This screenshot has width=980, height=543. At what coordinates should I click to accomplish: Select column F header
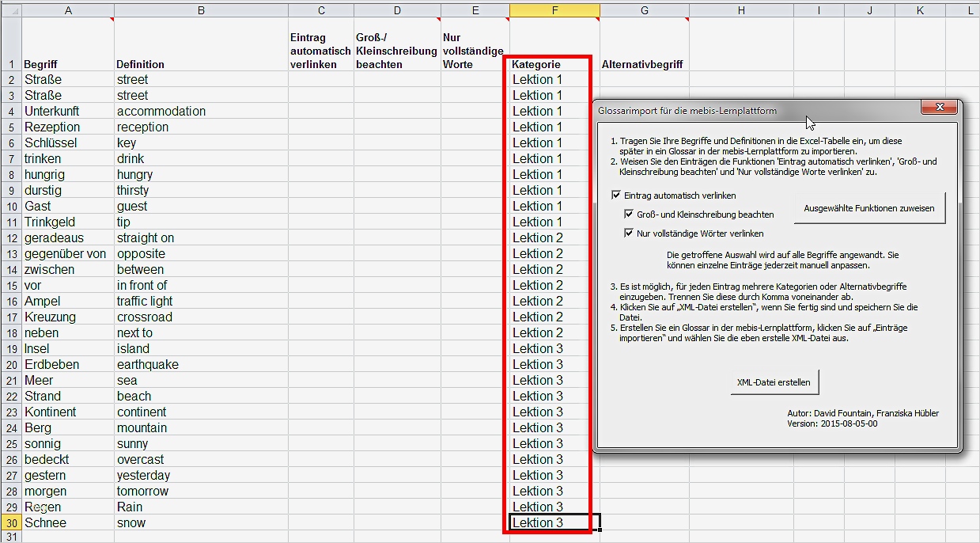pos(554,10)
